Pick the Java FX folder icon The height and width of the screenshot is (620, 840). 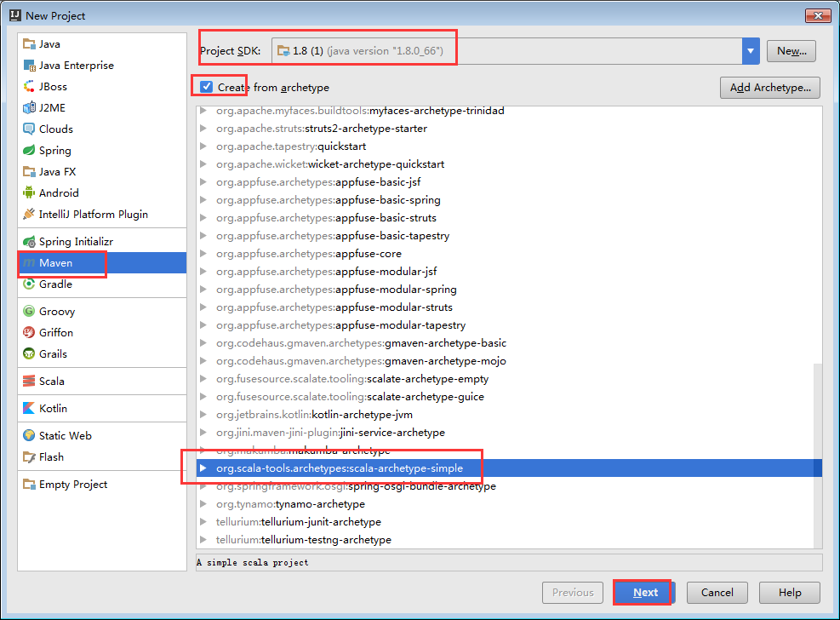point(29,171)
